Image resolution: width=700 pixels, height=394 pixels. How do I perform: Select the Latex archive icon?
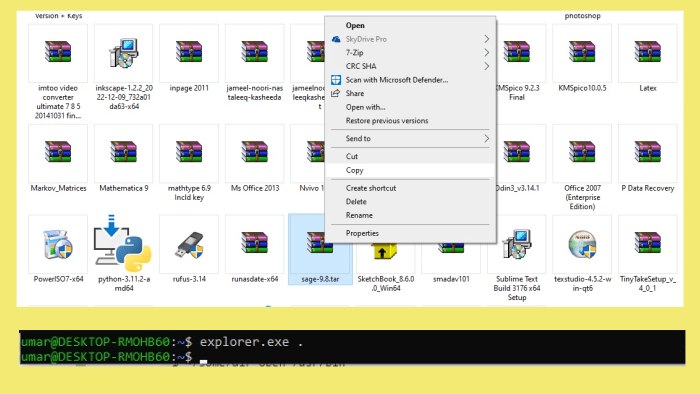648,52
